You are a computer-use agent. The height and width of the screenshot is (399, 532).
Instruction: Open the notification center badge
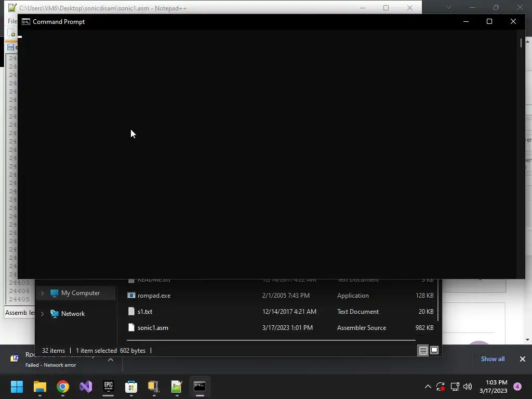tap(517, 386)
